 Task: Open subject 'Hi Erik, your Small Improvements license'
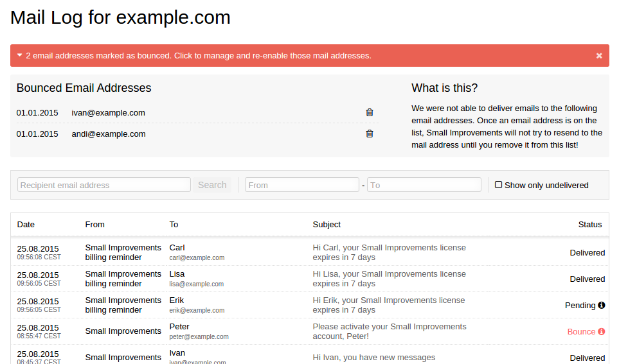(389, 305)
